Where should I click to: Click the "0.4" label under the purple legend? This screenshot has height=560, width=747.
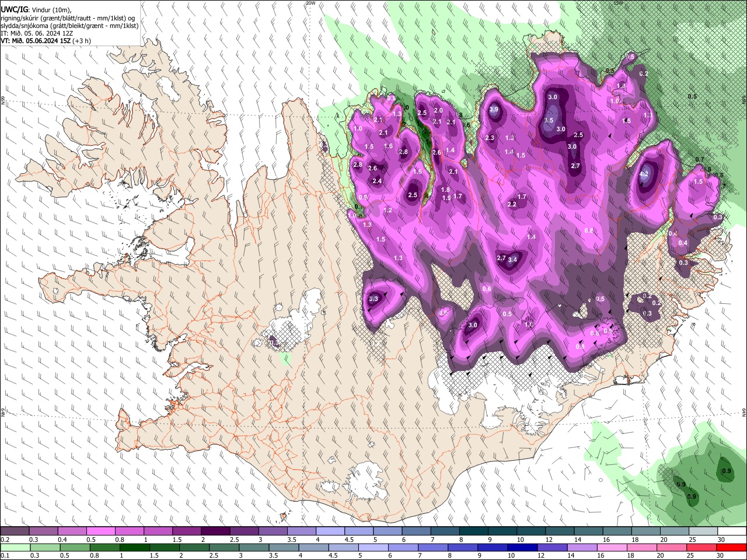(62, 540)
